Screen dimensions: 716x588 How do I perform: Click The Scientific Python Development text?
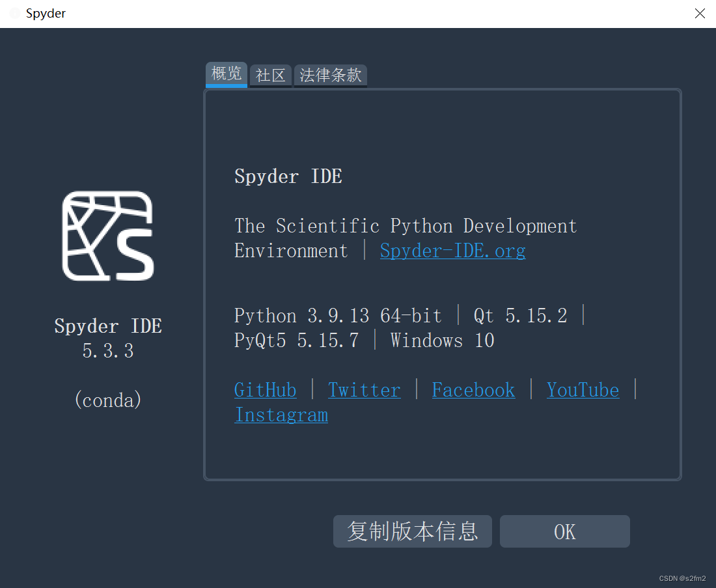[x=406, y=226]
